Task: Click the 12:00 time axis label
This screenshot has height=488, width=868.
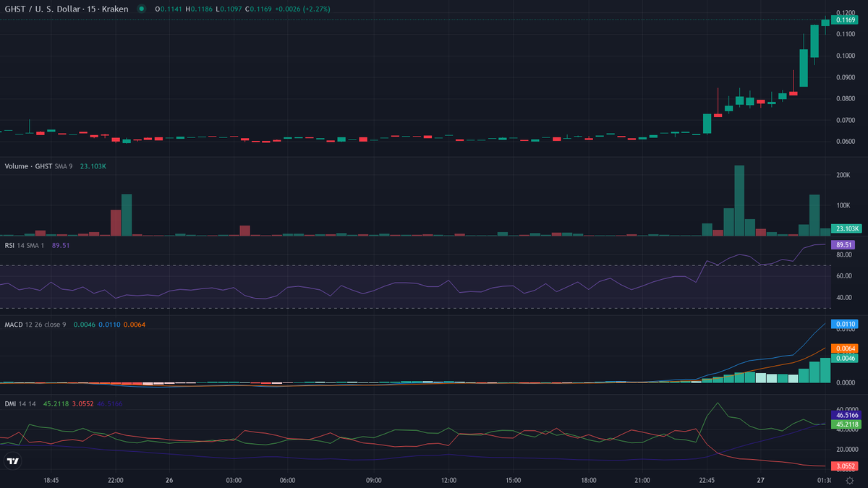Action: (x=449, y=479)
